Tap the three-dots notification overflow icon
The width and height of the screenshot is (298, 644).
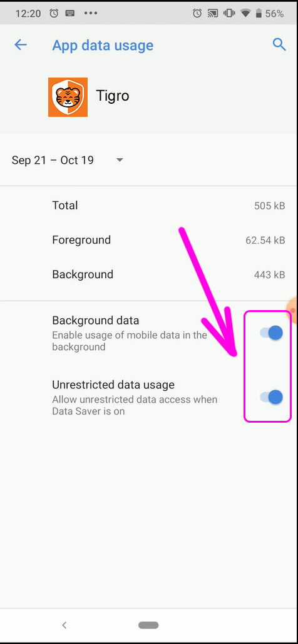[x=91, y=13]
